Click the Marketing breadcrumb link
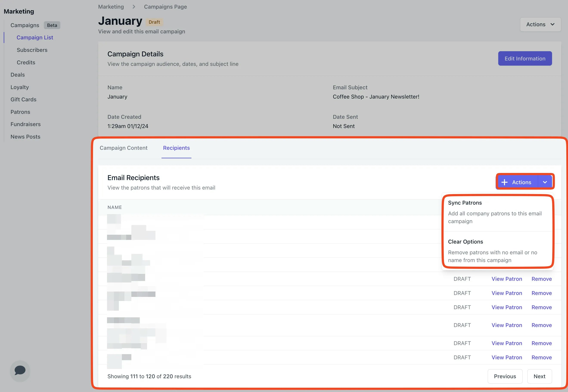 pos(111,7)
